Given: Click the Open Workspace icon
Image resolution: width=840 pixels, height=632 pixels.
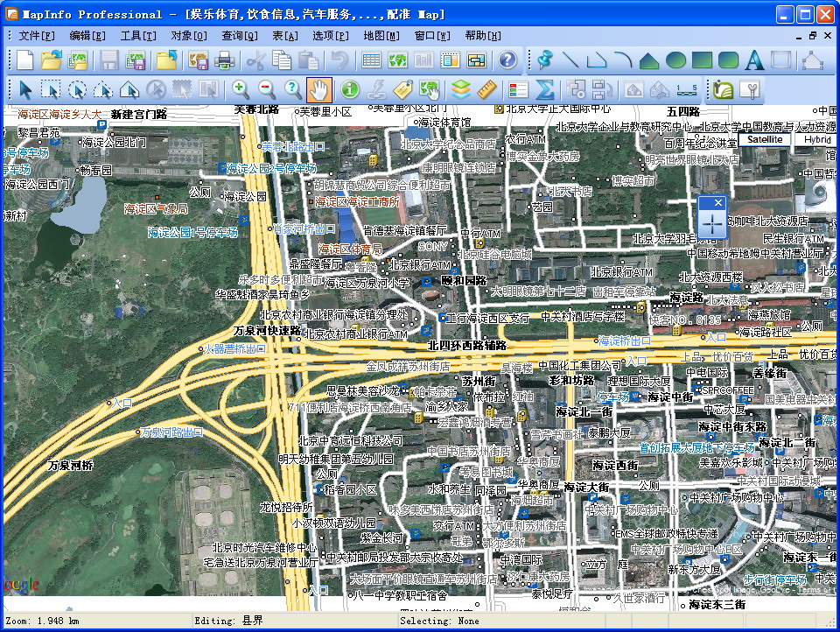Looking at the screenshot, I should [x=78, y=60].
